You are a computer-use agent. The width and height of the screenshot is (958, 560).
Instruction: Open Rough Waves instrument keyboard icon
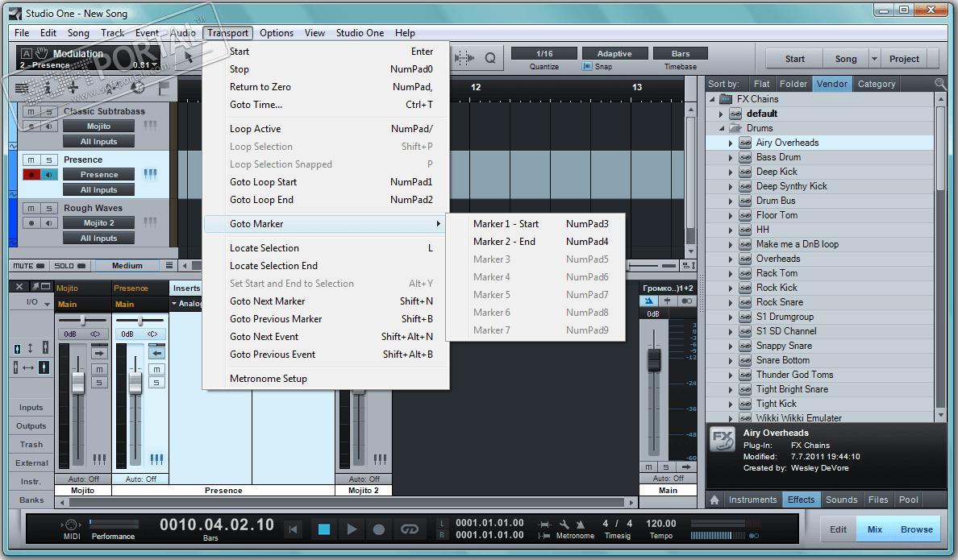click(x=150, y=222)
